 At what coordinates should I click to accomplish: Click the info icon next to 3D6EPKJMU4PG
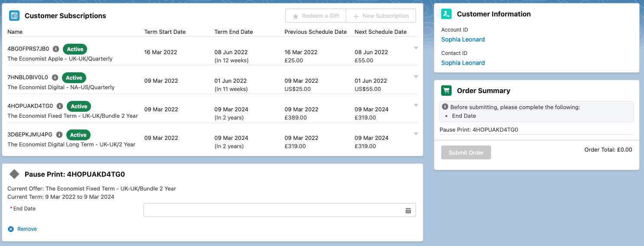point(59,135)
